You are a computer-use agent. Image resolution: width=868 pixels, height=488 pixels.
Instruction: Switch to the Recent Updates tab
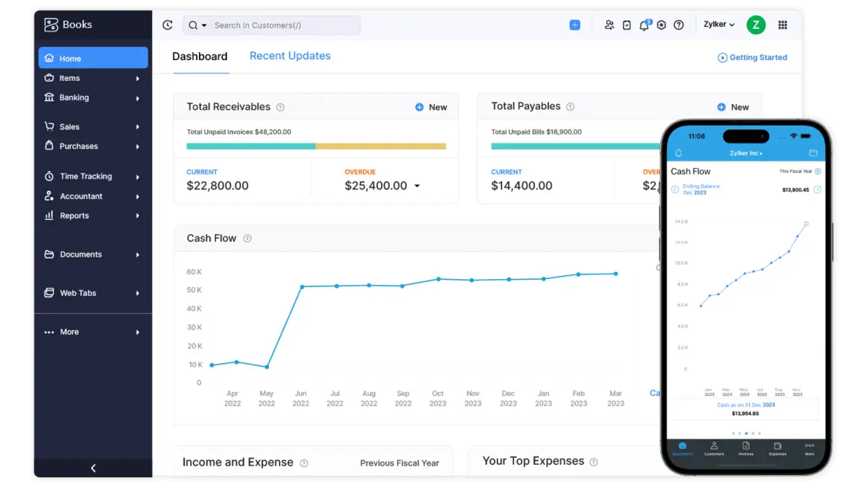tap(290, 56)
